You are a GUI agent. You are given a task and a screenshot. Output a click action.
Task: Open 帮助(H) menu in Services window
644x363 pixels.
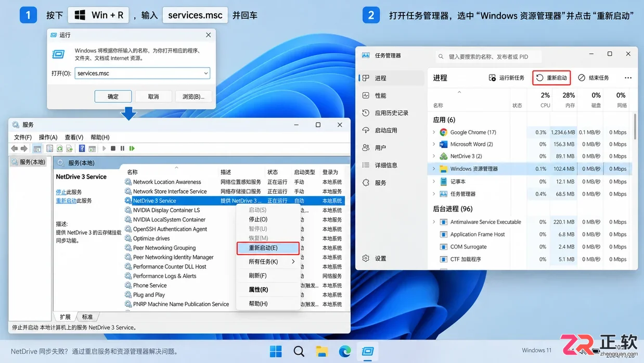point(100,137)
